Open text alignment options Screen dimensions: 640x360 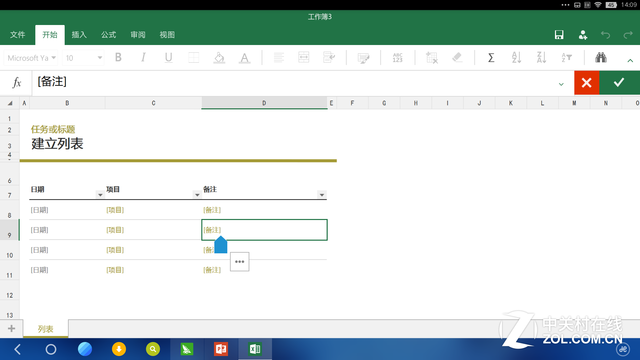279,58
